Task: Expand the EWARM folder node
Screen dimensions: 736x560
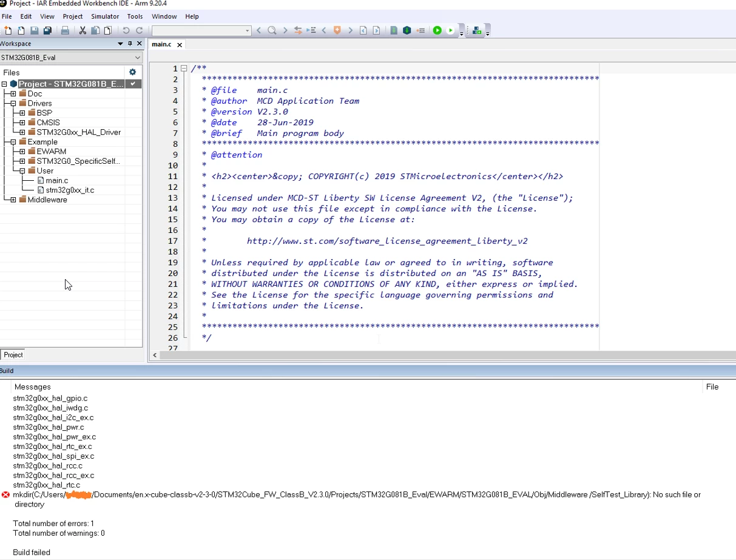Action: [22, 152]
